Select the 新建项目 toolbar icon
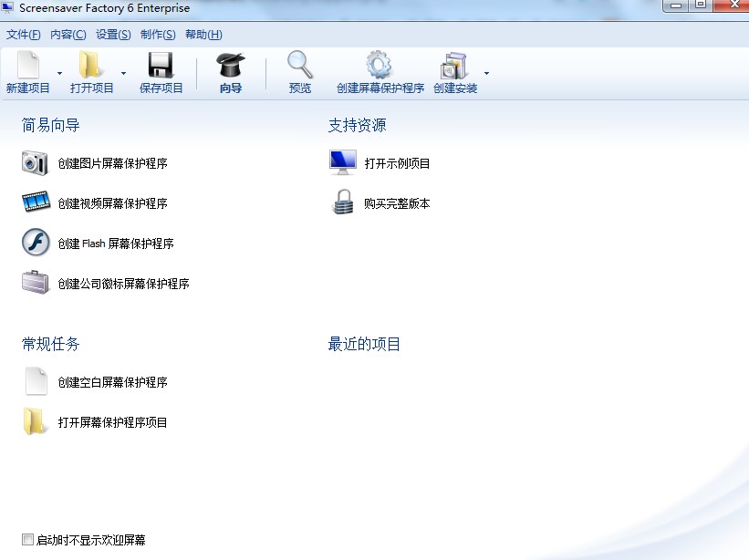Image resolution: width=749 pixels, height=560 pixels. click(26, 66)
